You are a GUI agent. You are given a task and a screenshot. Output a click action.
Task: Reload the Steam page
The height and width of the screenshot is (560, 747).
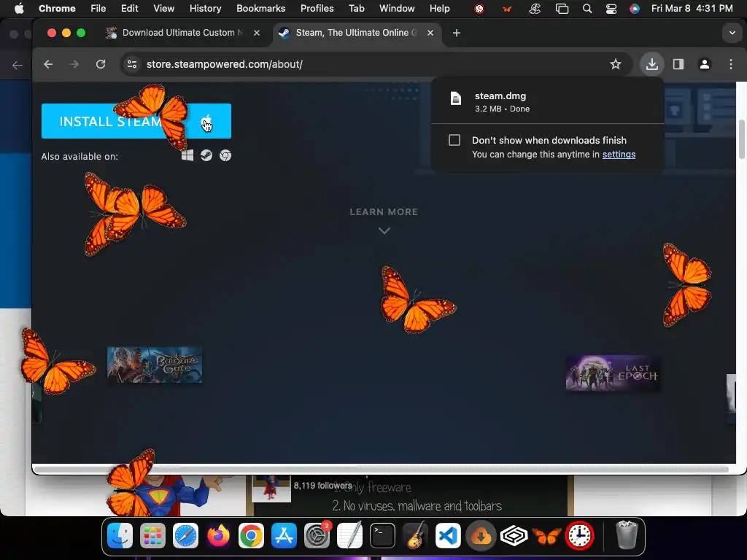[x=101, y=64]
